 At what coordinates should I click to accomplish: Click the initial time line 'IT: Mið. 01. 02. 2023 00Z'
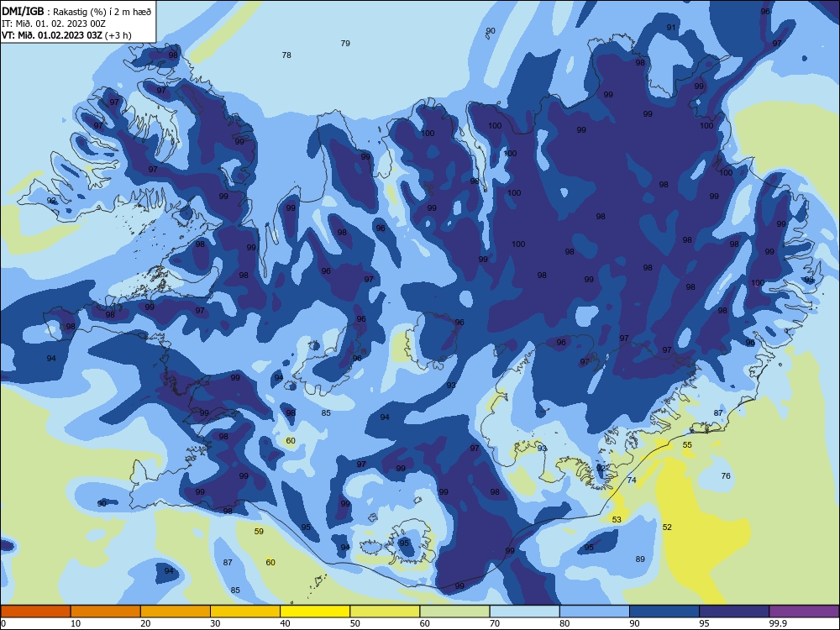54,24
